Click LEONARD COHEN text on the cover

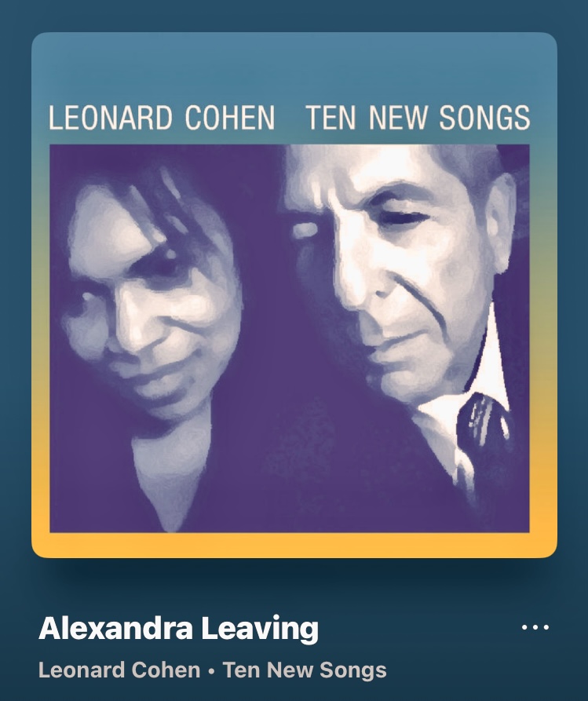click(162, 118)
